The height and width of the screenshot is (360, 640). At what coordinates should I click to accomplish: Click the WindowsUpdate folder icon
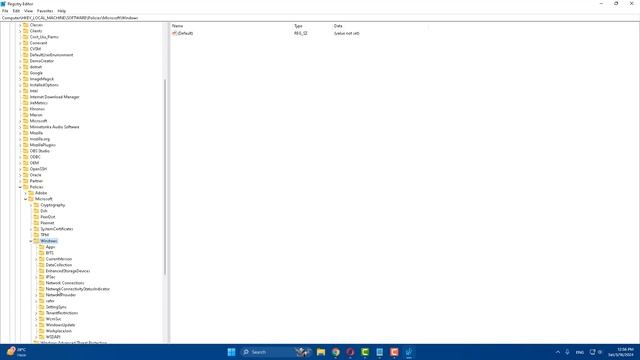click(x=42, y=325)
